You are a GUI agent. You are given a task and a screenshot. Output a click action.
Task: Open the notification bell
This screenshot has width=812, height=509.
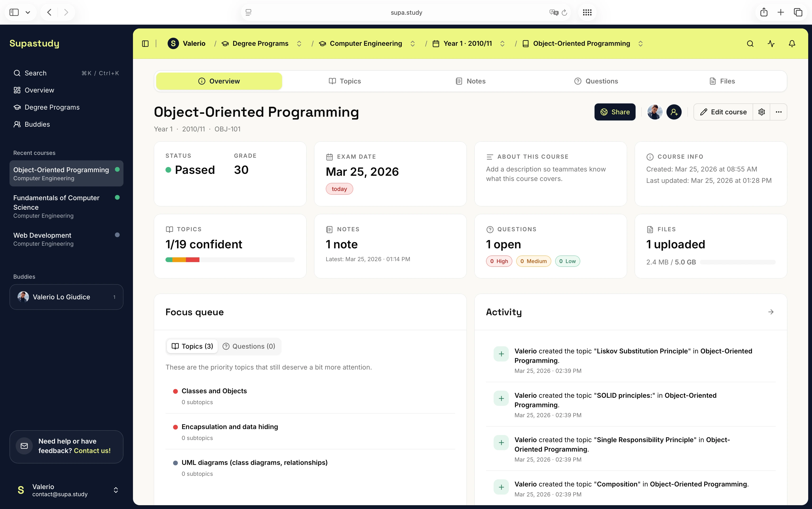[x=792, y=43]
